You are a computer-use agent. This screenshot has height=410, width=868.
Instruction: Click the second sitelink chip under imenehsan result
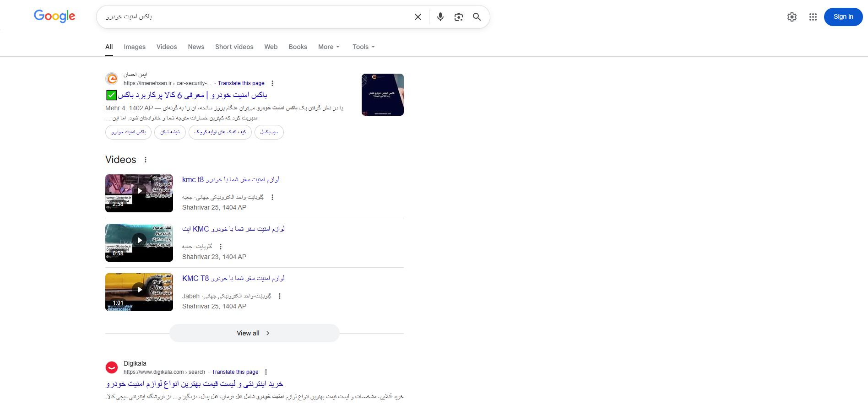pos(170,132)
